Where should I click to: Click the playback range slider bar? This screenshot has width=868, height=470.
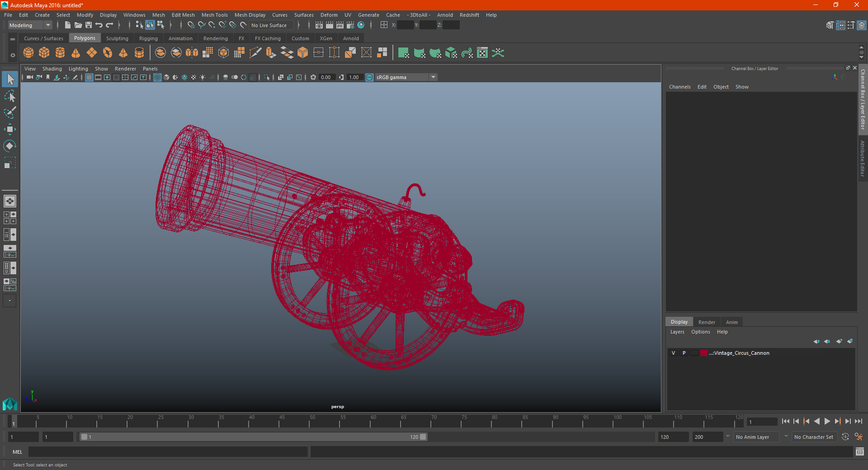pos(253,437)
